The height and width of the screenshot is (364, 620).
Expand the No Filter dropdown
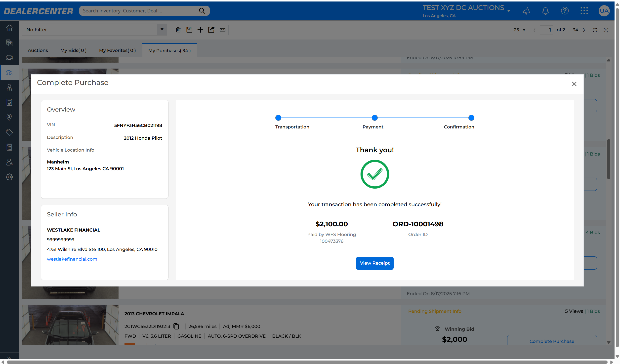[162, 30]
